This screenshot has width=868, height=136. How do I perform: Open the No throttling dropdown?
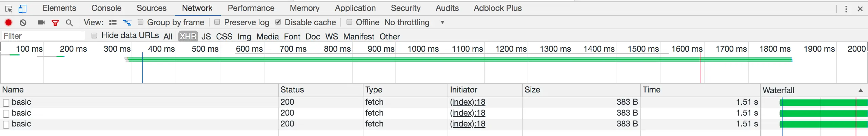pos(414,22)
